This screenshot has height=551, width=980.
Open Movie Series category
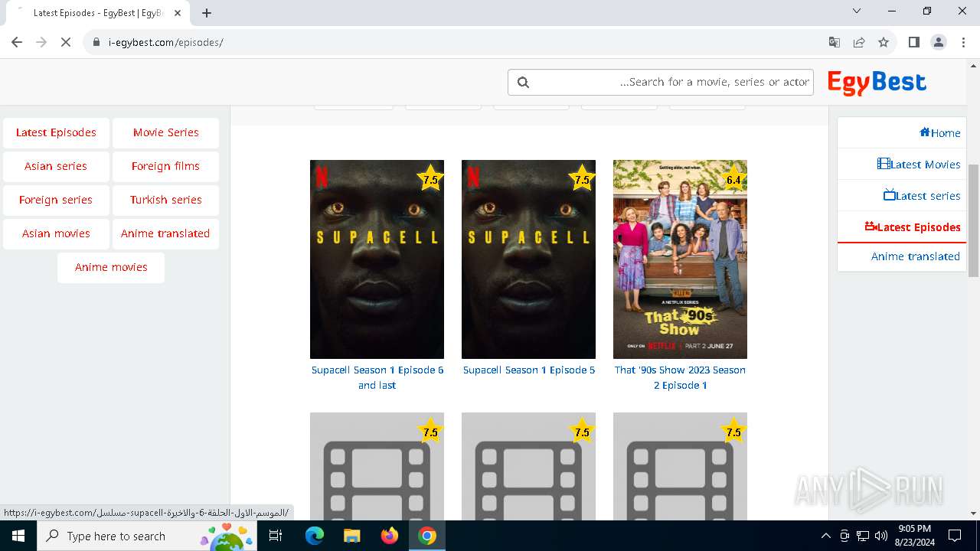click(165, 132)
